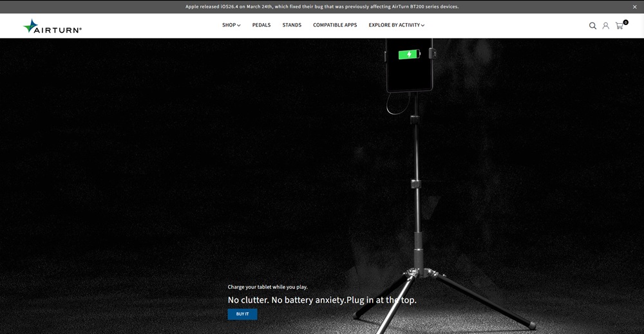Screen dimensions: 644x334
Task: Click the AirTurn star logo icon
Action: coord(30,26)
